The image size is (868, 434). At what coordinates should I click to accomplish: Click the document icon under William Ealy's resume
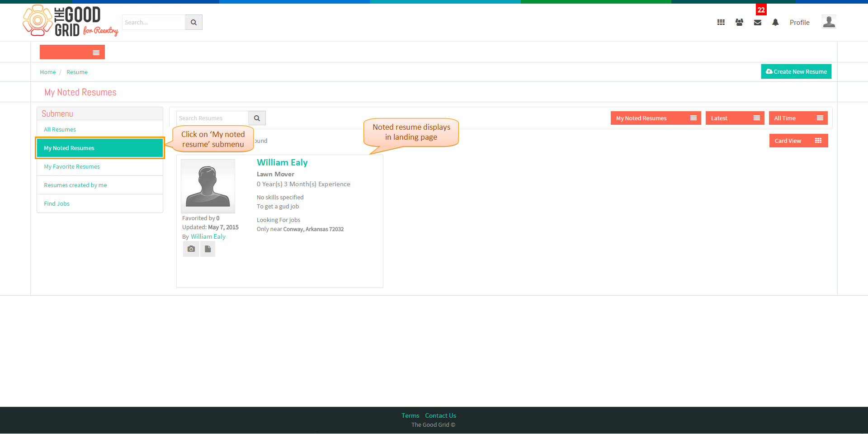pos(208,249)
